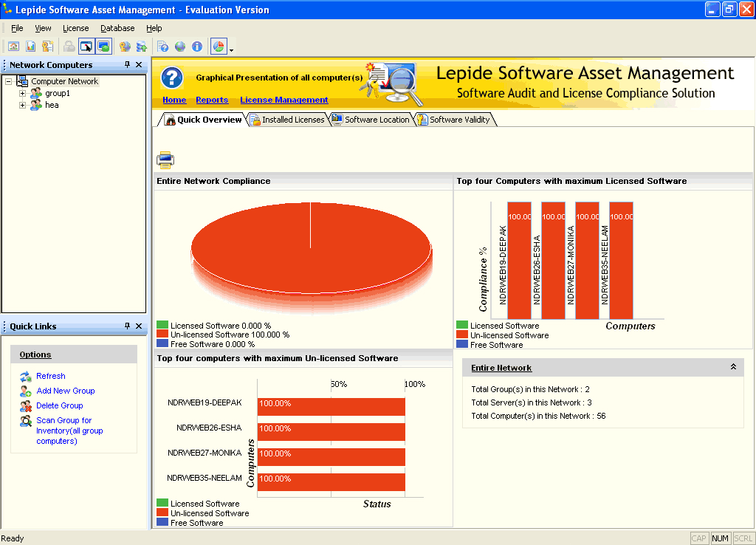Click the Add New Group link
The width and height of the screenshot is (756, 545).
click(66, 391)
